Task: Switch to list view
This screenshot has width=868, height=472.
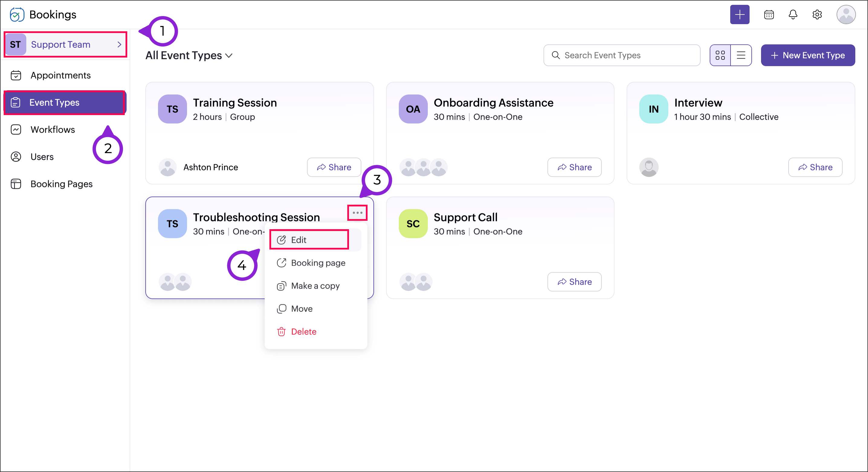Action: (741, 55)
